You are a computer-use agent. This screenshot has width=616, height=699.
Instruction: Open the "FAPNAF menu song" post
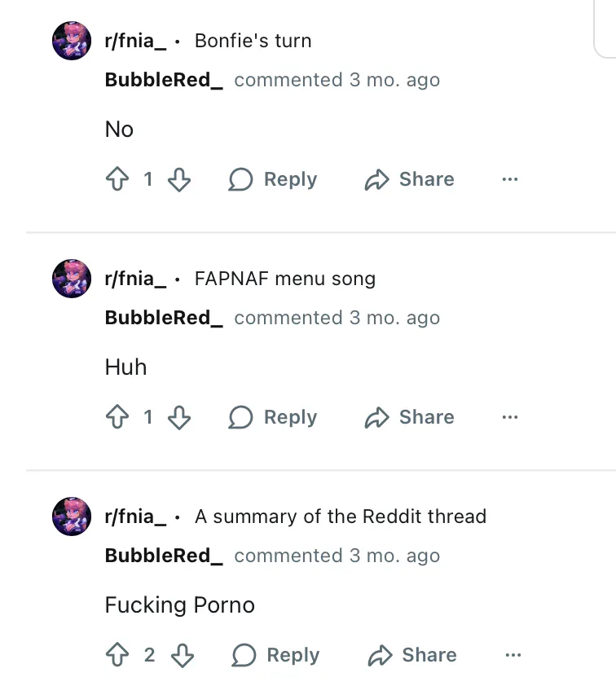point(284,279)
